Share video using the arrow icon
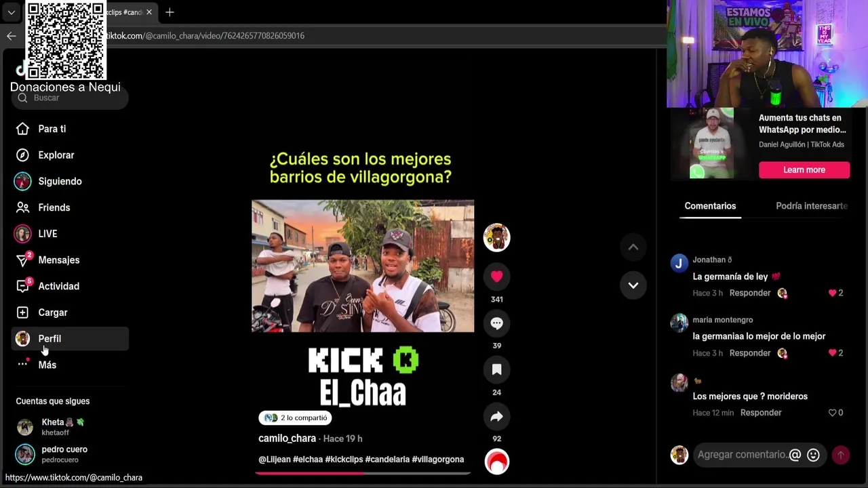This screenshot has height=488, width=868. (x=496, y=417)
